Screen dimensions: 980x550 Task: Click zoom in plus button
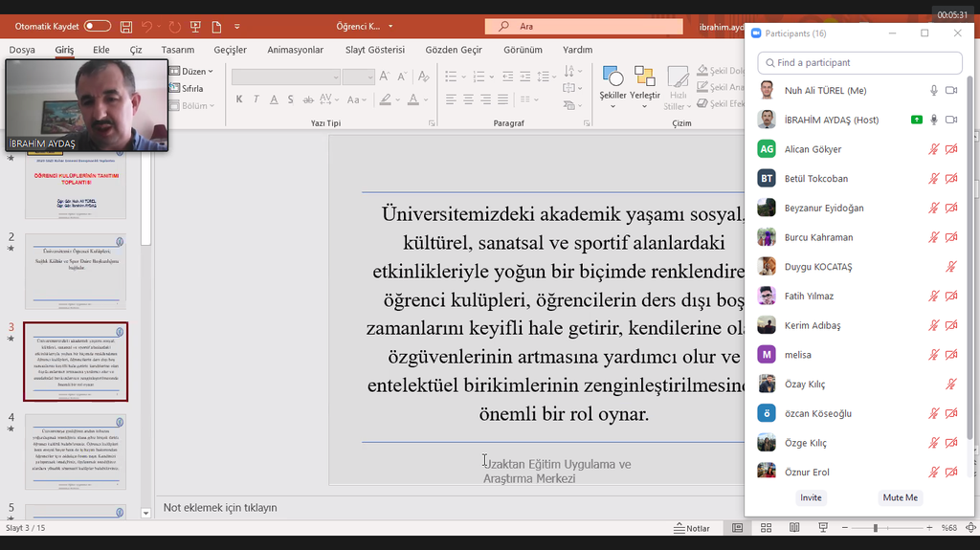pyautogui.click(x=929, y=528)
